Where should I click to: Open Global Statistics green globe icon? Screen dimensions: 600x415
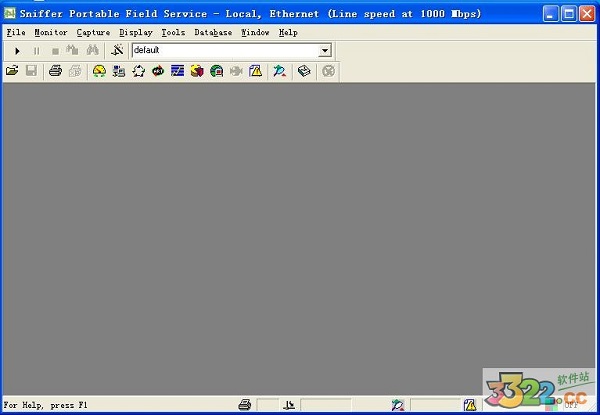[217, 71]
